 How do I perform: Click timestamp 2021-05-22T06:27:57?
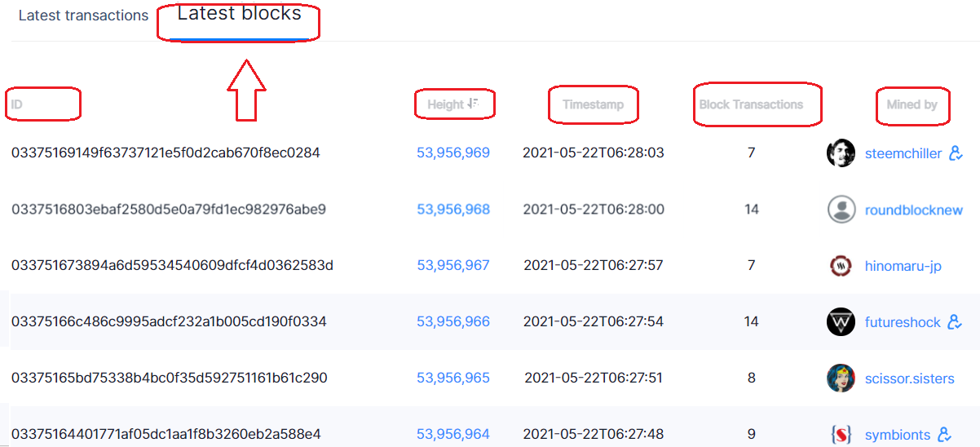pos(594,265)
